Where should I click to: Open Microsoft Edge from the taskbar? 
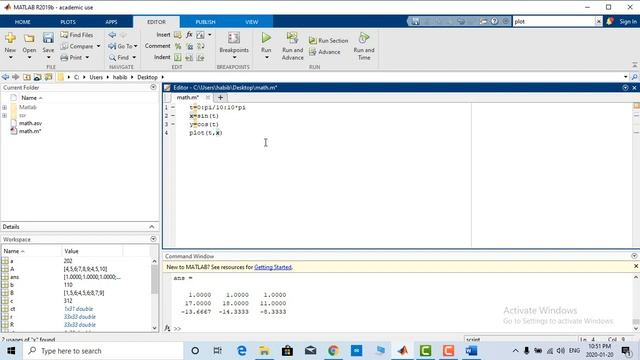coord(242,351)
